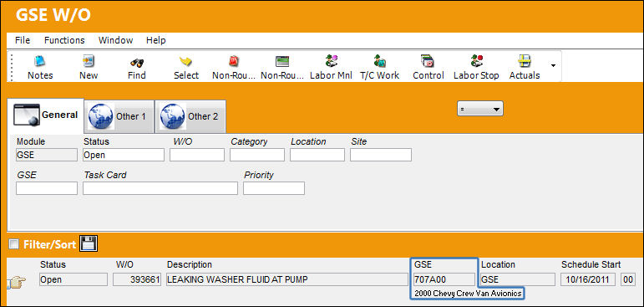Click the GSE value 707A00
The height and width of the screenshot is (307, 644).
tap(444, 279)
